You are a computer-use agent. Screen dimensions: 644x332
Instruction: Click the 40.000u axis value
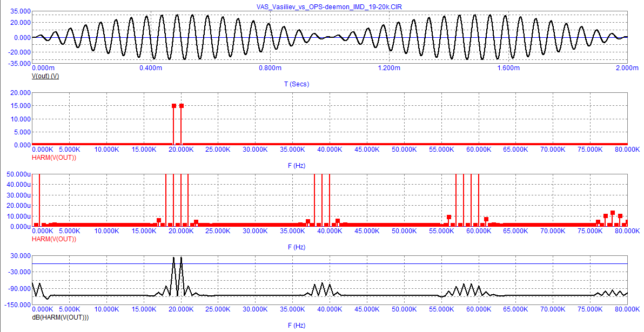19,185
